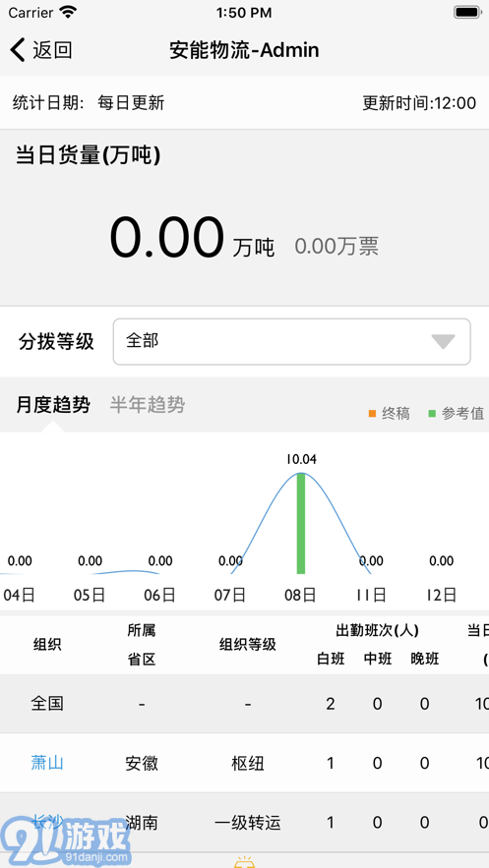489x868 pixels.
Task: Select the 10.04 data point label
Action: (x=301, y=459)
